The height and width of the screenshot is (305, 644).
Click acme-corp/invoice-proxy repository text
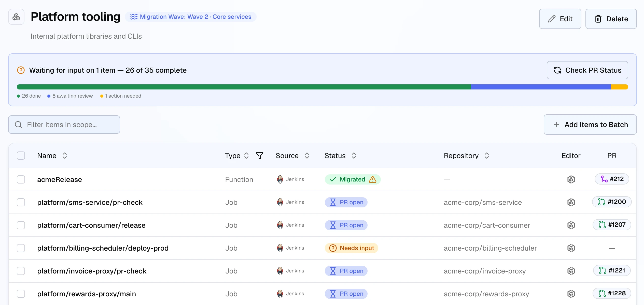(485, 271)
